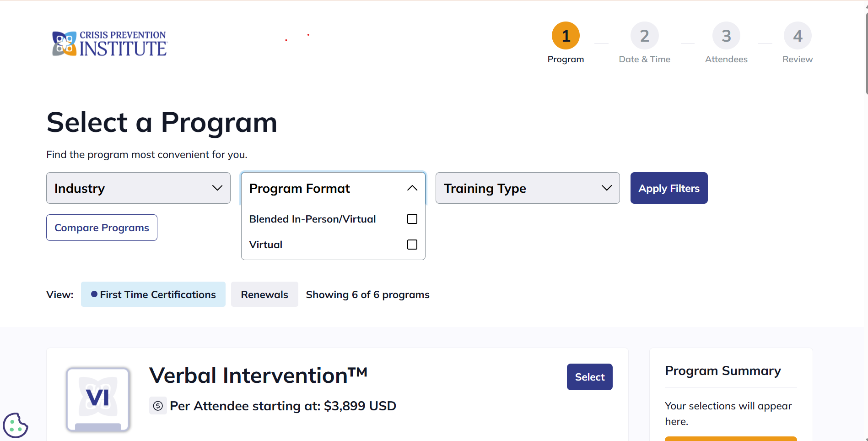Click the Verbal Intervention program thumbnail
The image size is (868, 441).
97,399
